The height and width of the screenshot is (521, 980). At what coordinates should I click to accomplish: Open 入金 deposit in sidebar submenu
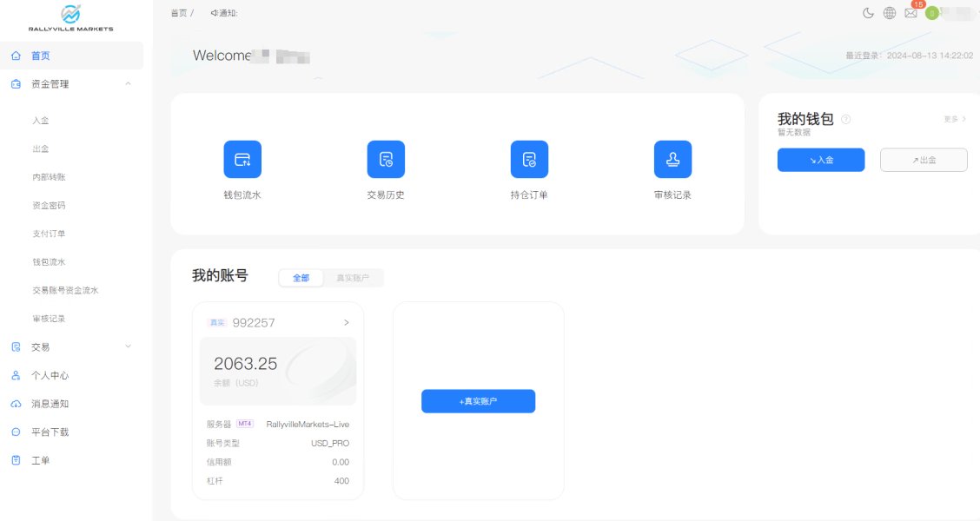(41, 121)
